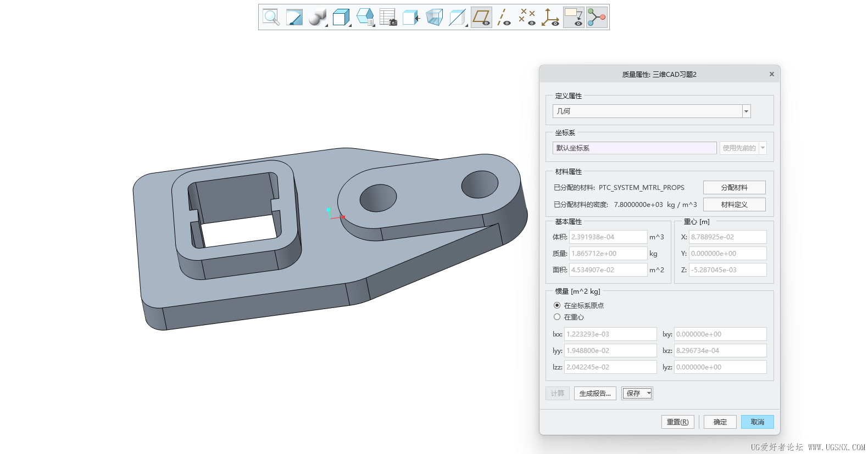
Task: Select the 在重心 radio option
Action: pos(557,317)
